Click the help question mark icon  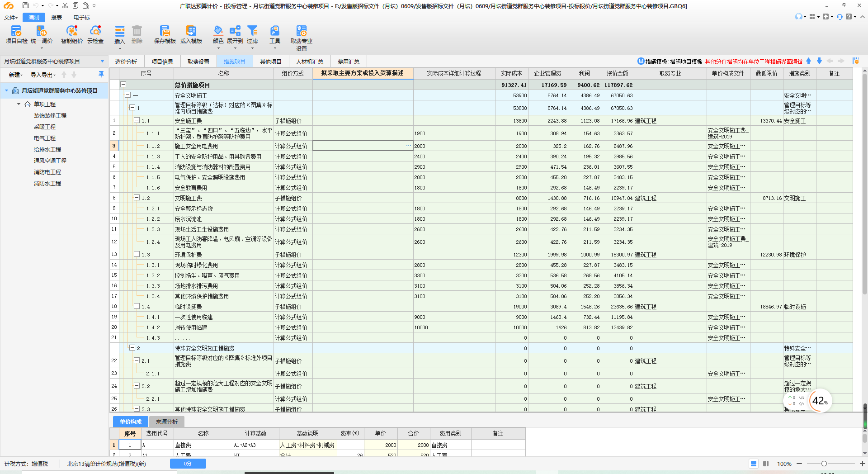click(849, 17)
